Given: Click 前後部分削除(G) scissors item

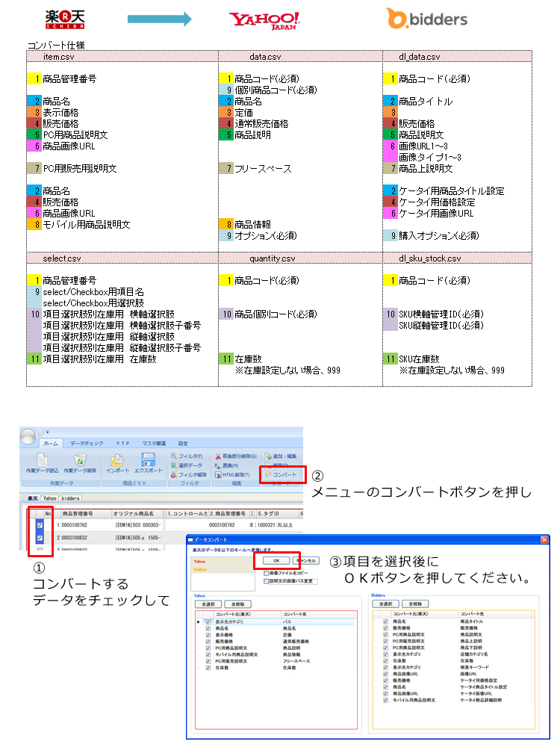Looking at the screenshot, I should click(236, 456).
